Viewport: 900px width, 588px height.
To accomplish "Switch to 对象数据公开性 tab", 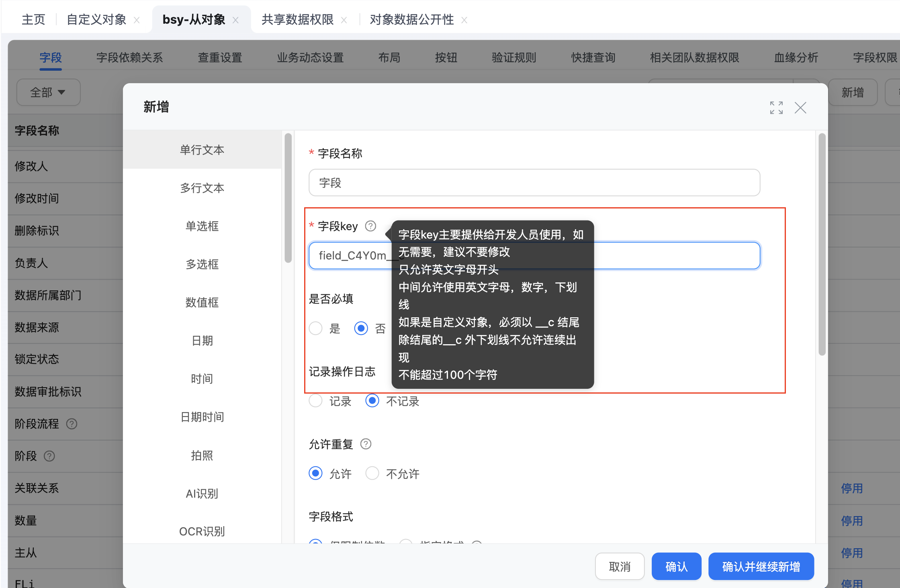I will pyautogui.click(x=412, y=20).
